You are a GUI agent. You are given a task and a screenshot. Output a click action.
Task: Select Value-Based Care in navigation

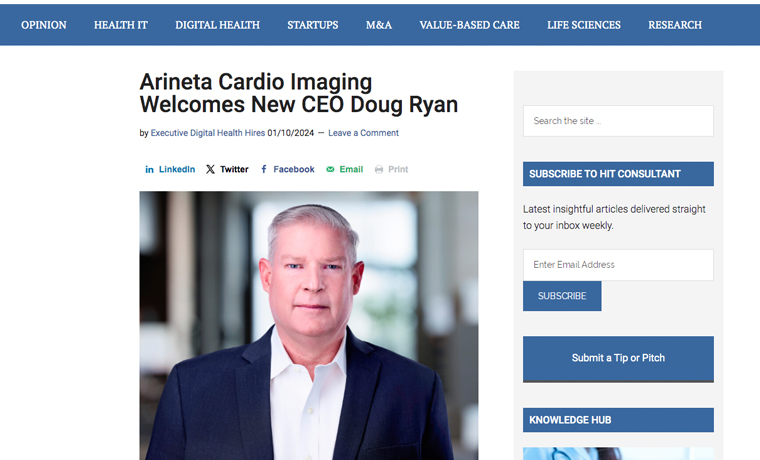tap(469, 25)
